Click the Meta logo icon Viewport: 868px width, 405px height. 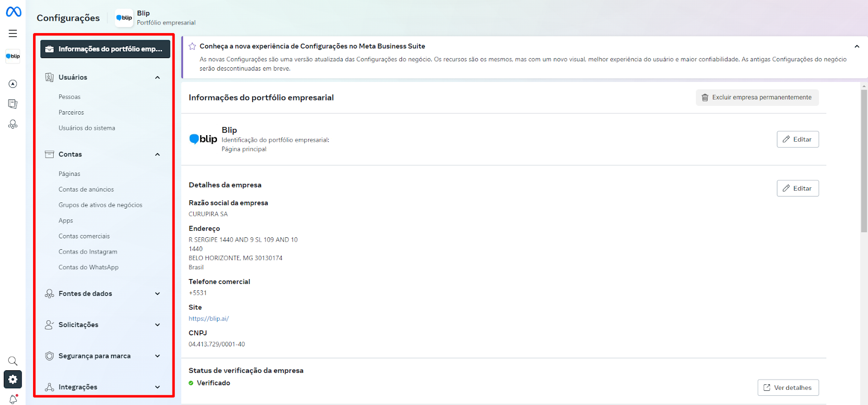pyautogui.click(x=14, y=11)
